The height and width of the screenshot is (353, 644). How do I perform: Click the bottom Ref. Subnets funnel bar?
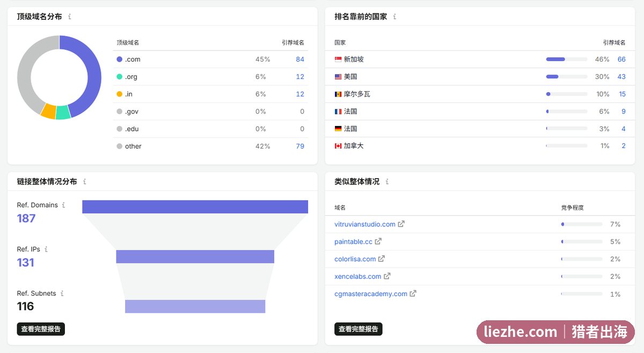(195, 306)
